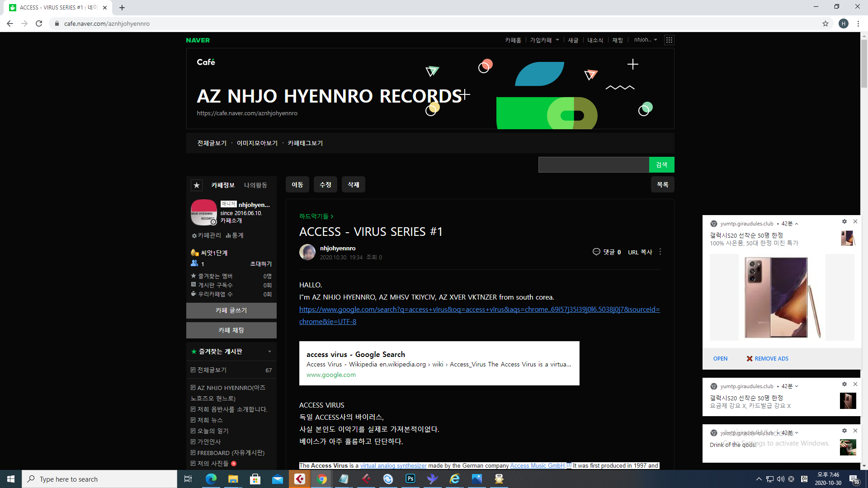Open post more-options three dots
Screen dimensions: 868x488
(x=660, y=252)
